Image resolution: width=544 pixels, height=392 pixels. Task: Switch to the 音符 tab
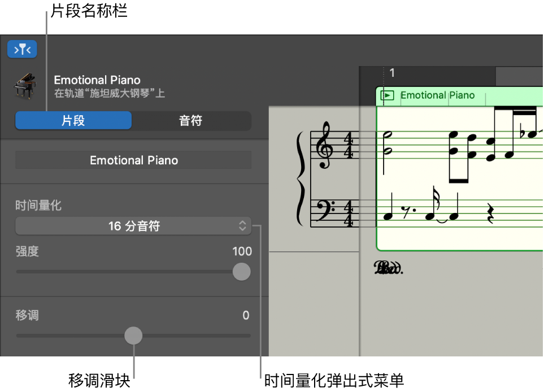click(191, 121)
